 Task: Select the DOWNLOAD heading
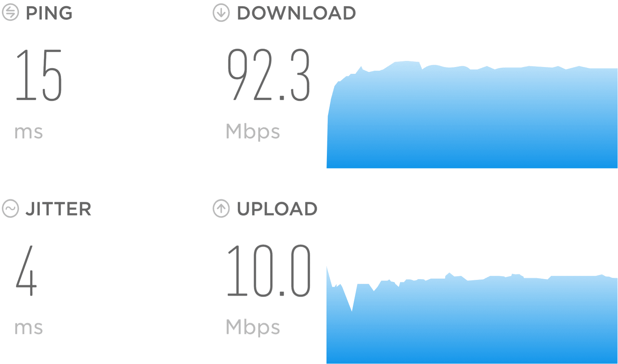click(296, 13)
